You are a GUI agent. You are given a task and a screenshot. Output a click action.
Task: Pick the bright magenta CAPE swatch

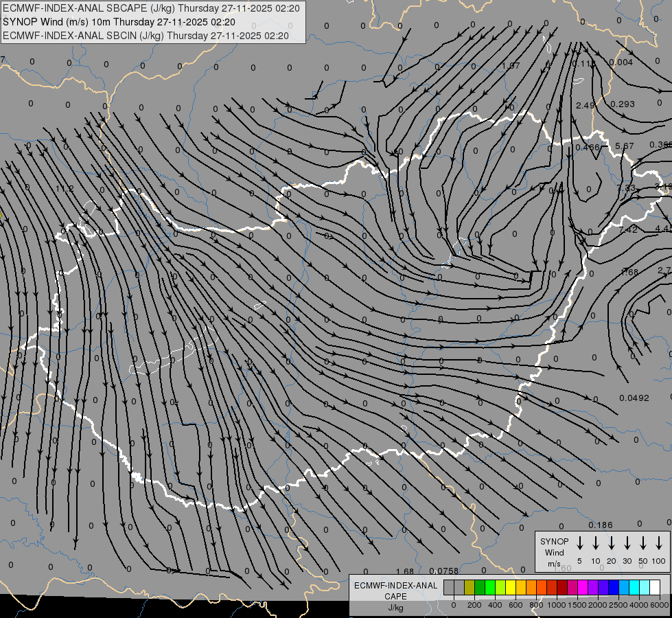(x=583, y=587)
